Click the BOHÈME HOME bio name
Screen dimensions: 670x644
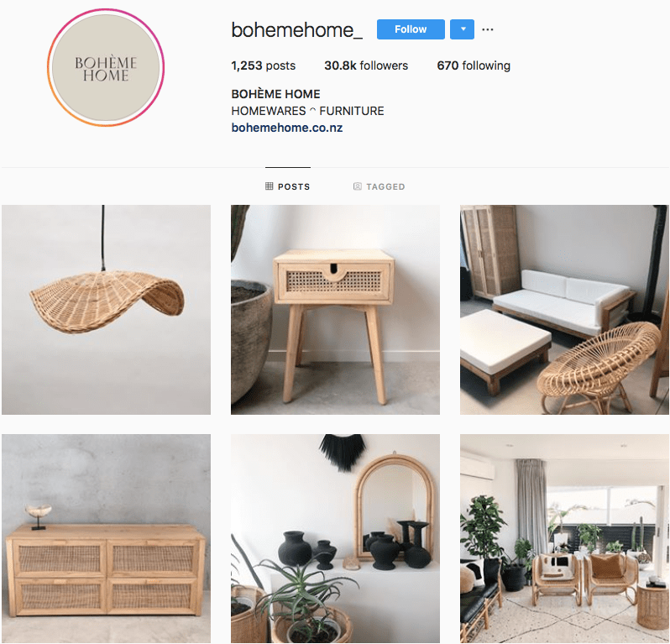click(275, 94)
